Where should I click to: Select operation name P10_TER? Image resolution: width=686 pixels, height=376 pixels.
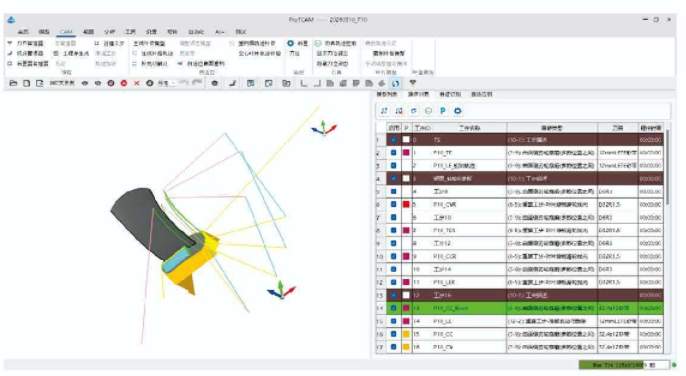pos(444,230)
